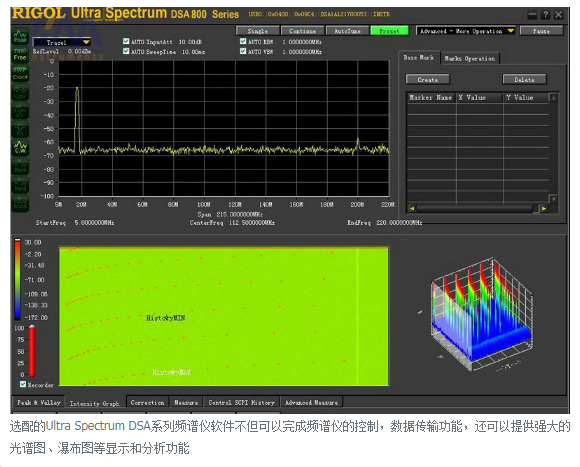This screenshot has width=580, height=467.
Task: Switch to the Marks Operation tab
Action: 470,58
